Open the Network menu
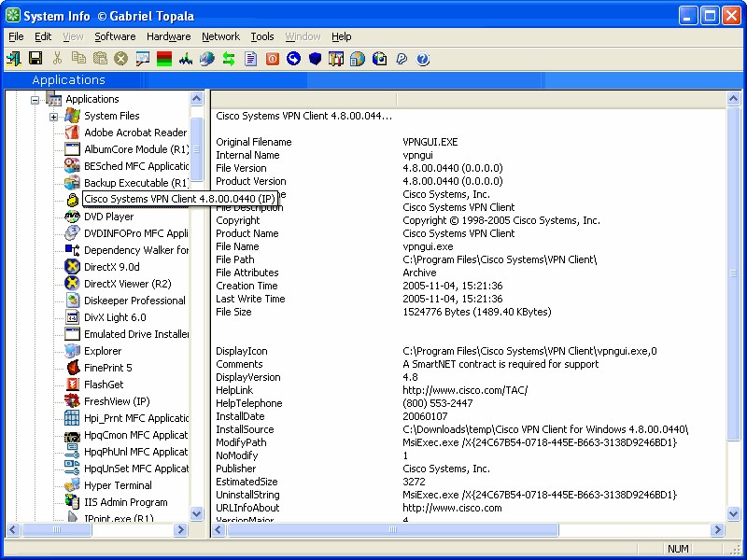 click(x=220, y=36)
